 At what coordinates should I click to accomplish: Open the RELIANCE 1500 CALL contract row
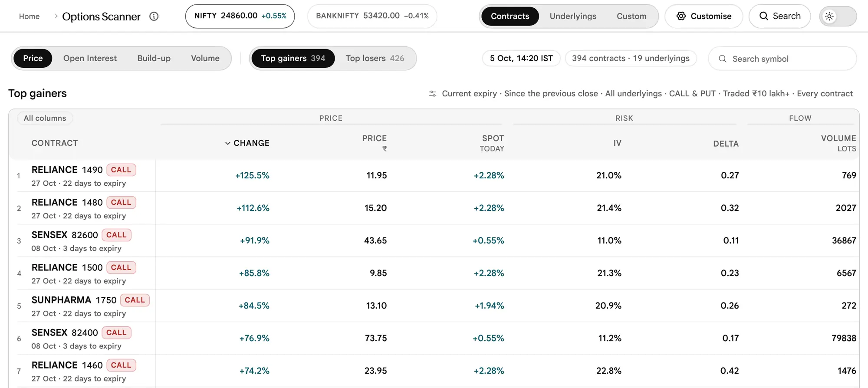coord(434,273)
